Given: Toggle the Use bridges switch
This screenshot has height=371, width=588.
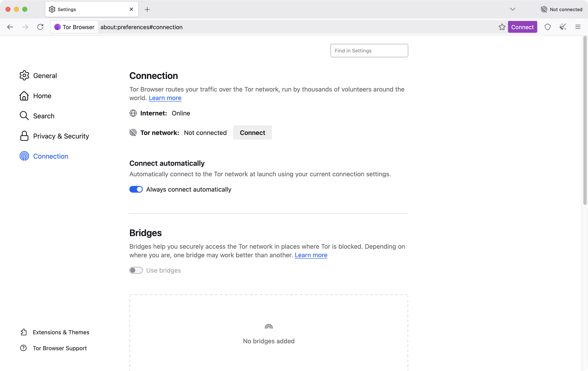Looking at the screenshot, I should [136, 270].
